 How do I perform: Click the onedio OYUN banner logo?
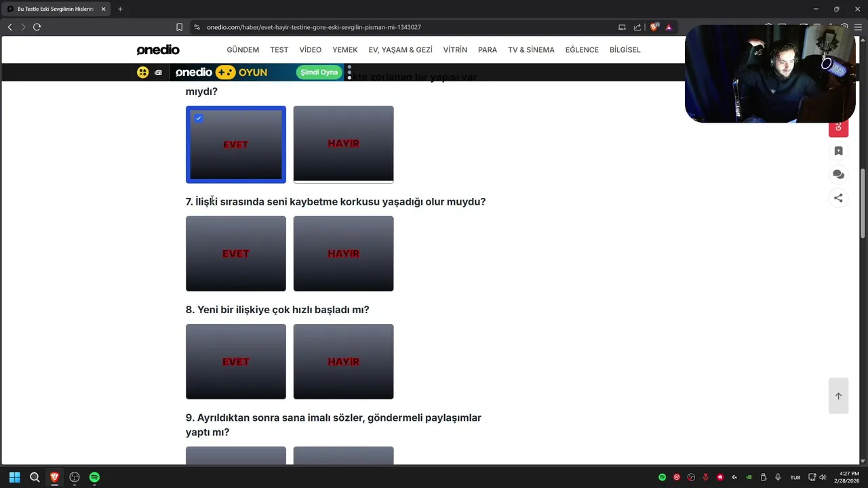click(221, 73)
